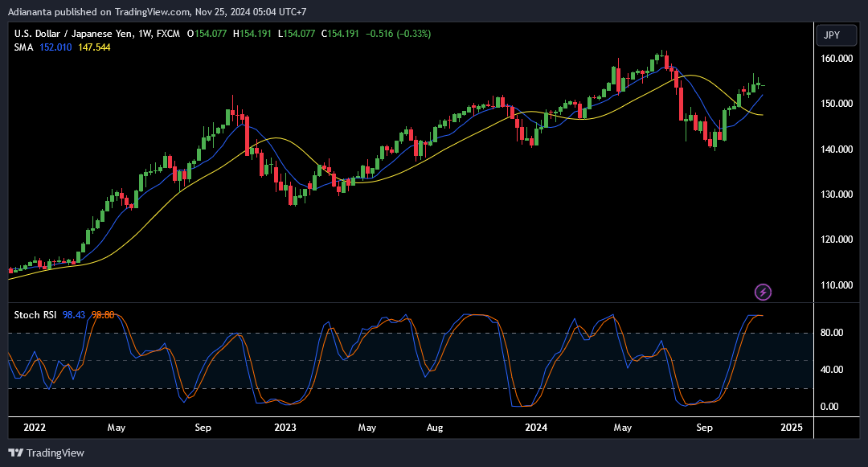Select the SMA indicator label
This screenshot has height=467, width=868.
pos(24,47)
